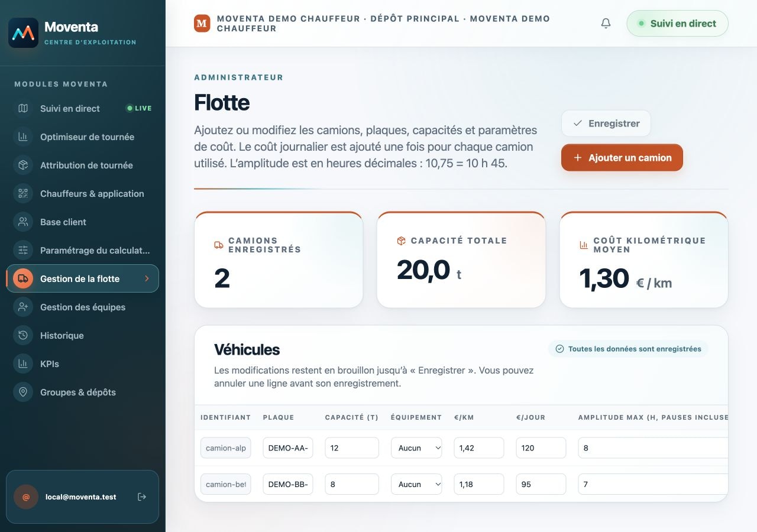757x532 pixels.
Task: Click the chevron on Gestion de la flotte
Action: point(147,278)
